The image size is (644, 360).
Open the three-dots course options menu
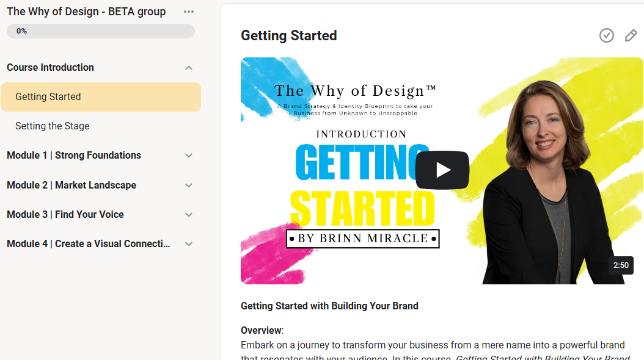(189, 12)
